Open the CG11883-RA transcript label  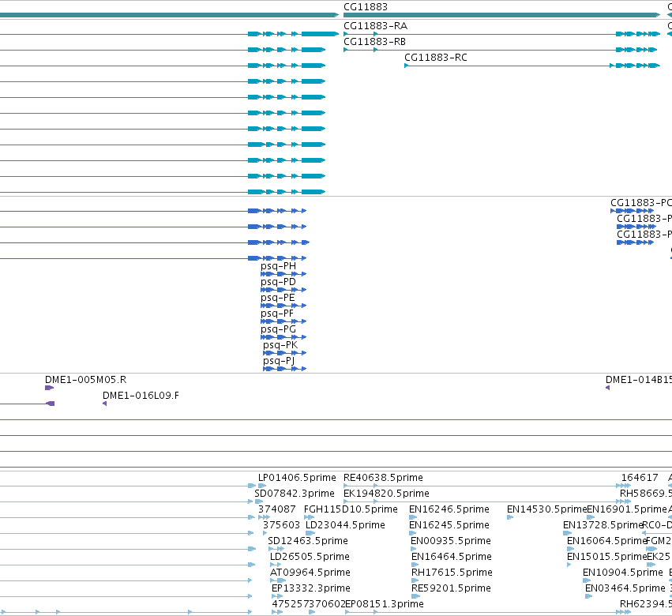375,26
